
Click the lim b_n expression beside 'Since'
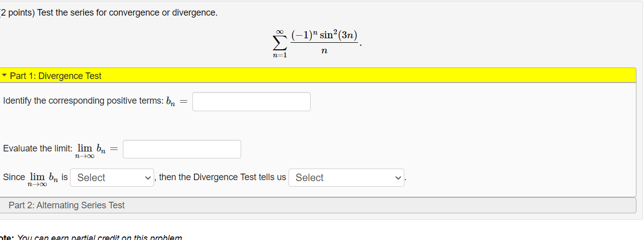[44, 179]
